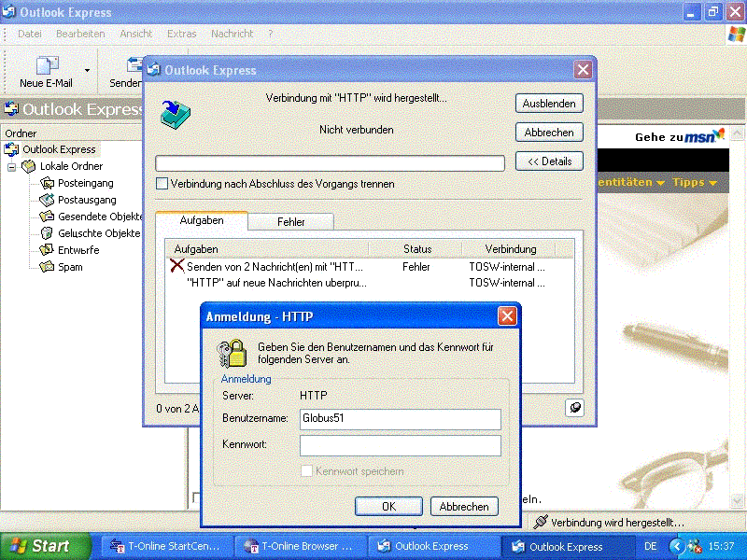Click the Posteingang inbox icon
This screenshot has height=560, width=747.
(x=47, y=183)
